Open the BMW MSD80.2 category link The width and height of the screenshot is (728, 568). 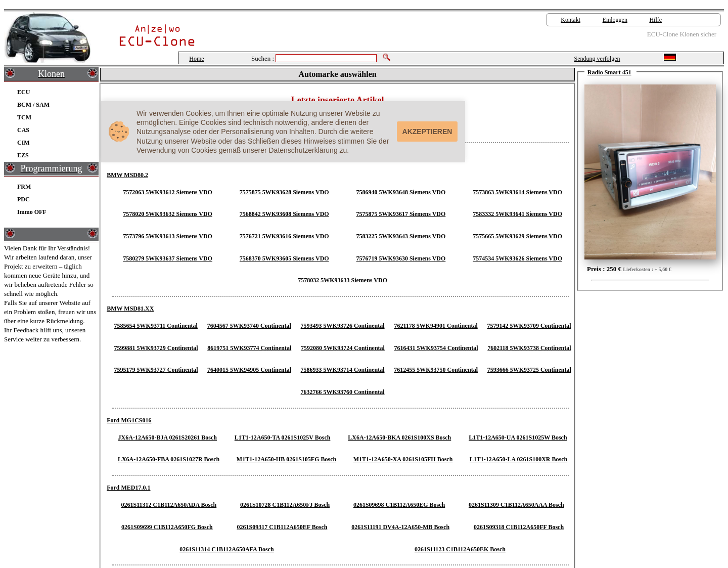coord(127,175)
